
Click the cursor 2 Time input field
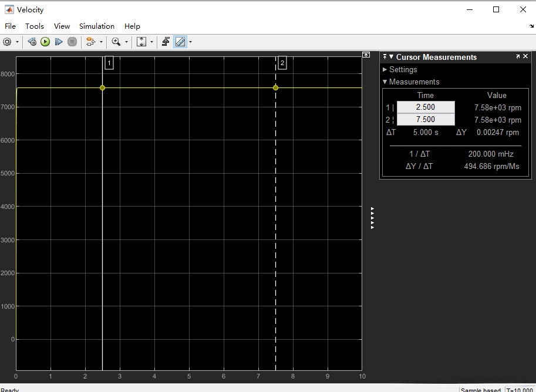(426, 120)
